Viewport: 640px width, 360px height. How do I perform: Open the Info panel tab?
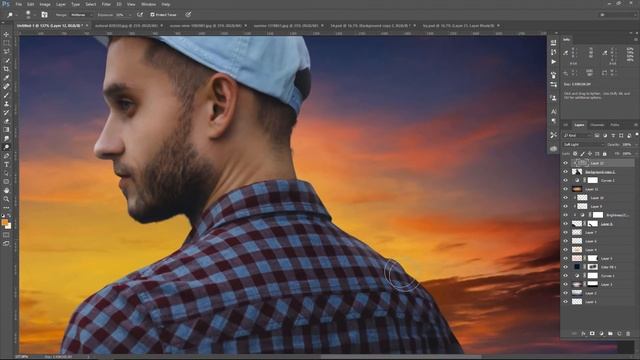pyautogui.click(x=567, y=40)
